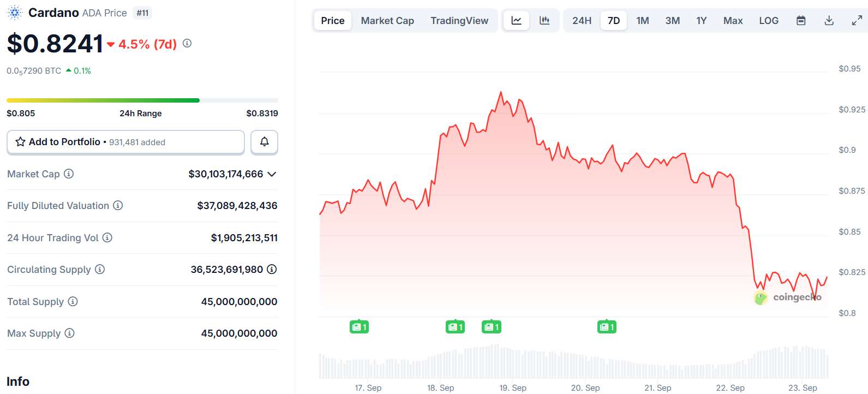Image resolution: width=868 pixels, height=394 pixels.
Task: Click the 24h Range progress bar
Action: coord(142,100)
